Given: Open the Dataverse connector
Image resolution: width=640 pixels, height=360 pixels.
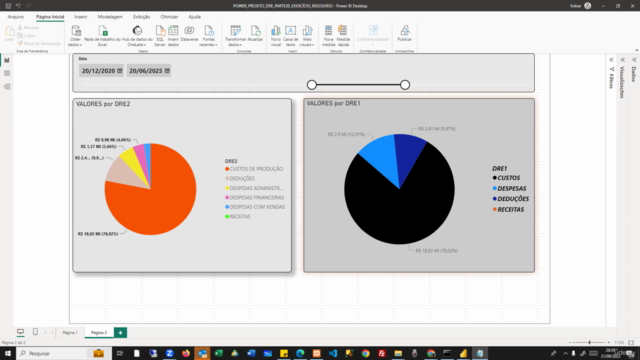Looking at the screenshot, I should click(189, 33).
